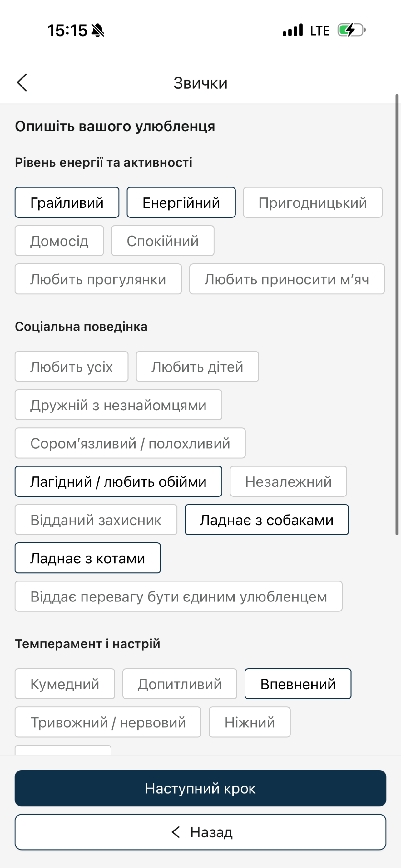Deselect the Енергійний trait chip

[x=181, y=202]
